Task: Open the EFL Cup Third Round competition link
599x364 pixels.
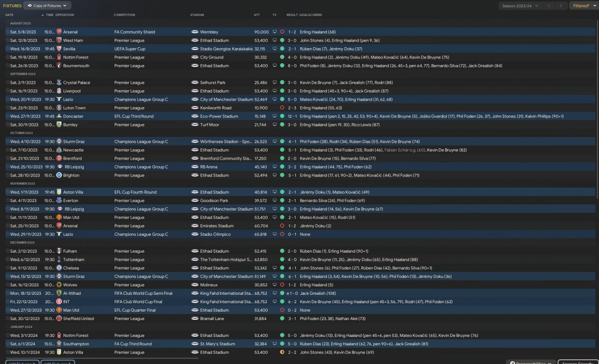Action: click(x=134, y=116)
